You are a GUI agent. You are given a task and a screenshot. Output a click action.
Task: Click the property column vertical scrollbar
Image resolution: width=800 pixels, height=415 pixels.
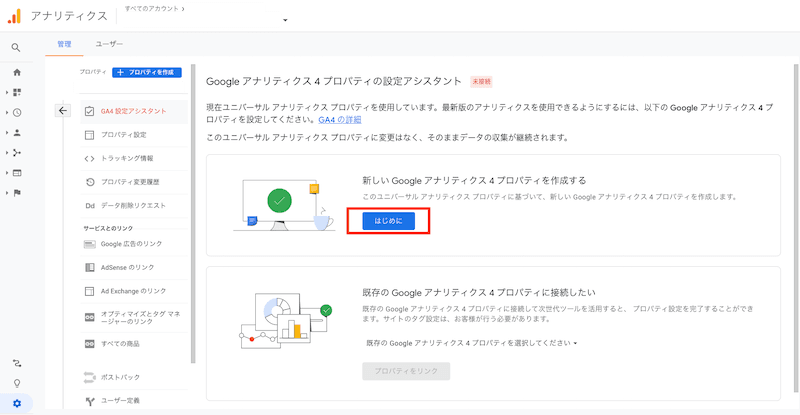pos(193,213)
